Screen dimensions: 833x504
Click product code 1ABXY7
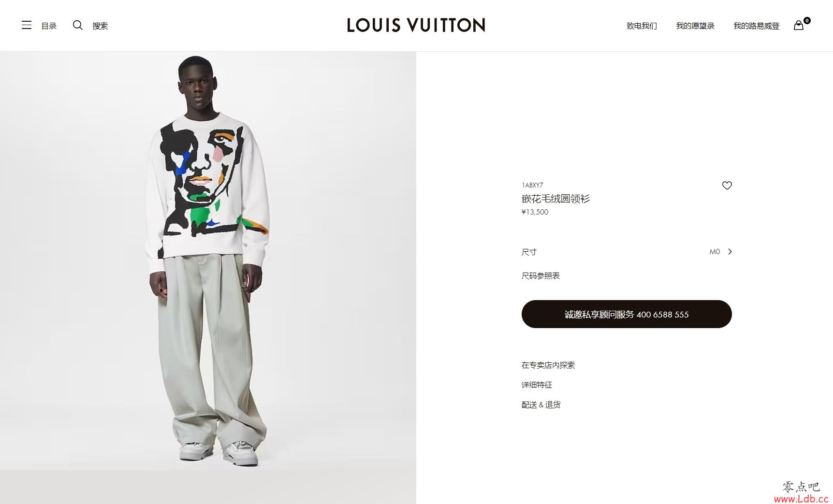pyautogui.click(x=532, y=185)
